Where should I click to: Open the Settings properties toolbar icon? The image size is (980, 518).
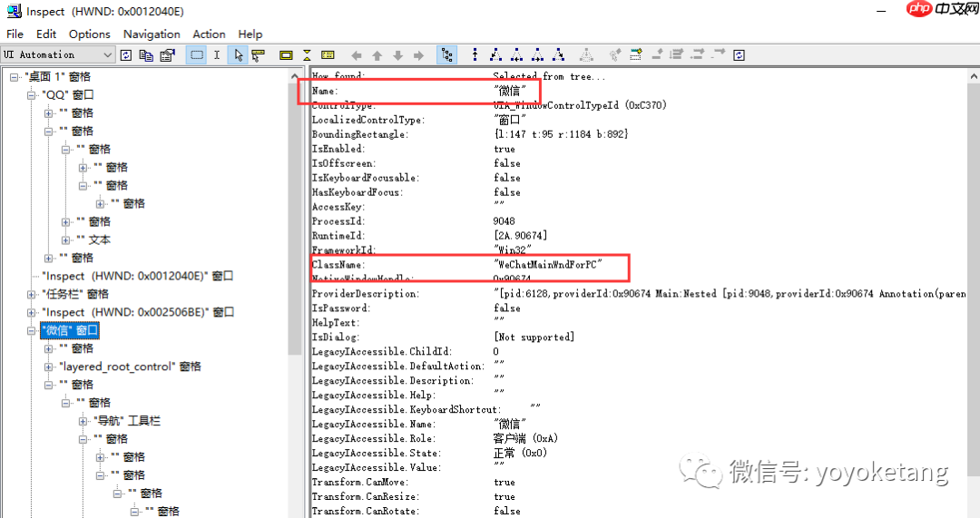point(167,55)
